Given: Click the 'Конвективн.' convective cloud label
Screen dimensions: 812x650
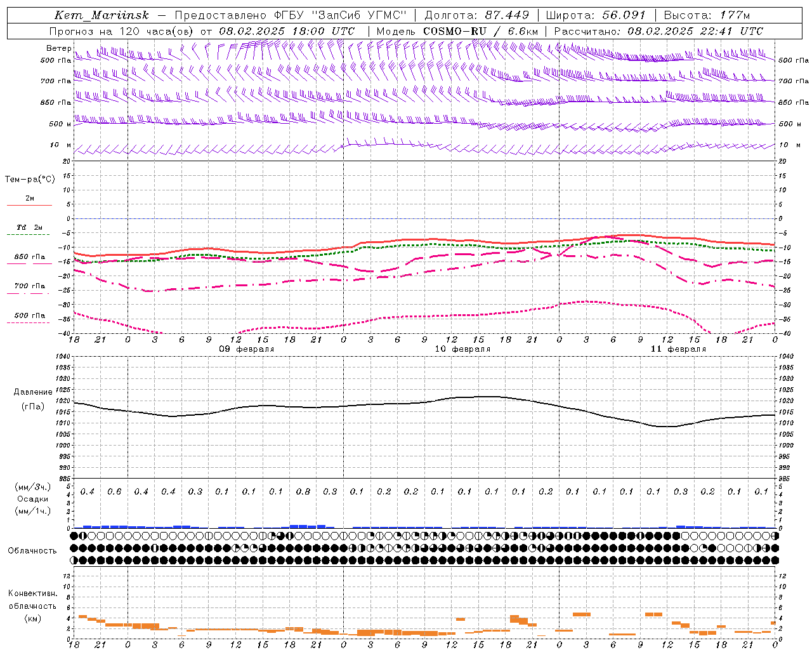Looking at the screenshot, I should pyautogui.click(x=33, y=594).
